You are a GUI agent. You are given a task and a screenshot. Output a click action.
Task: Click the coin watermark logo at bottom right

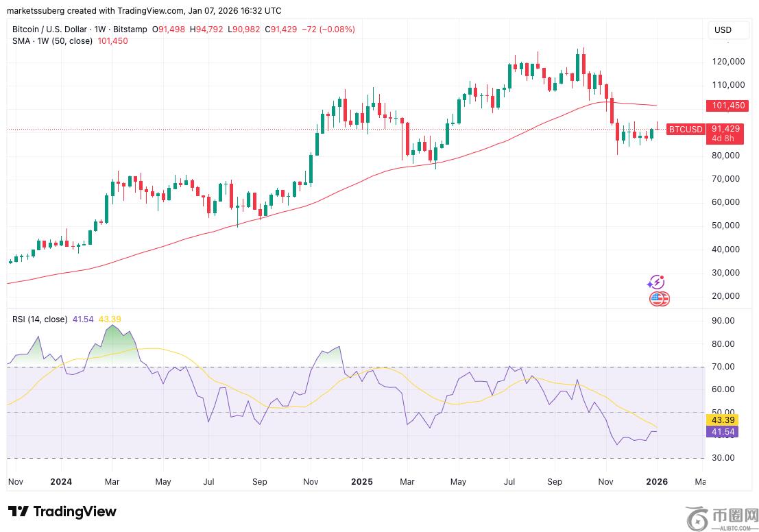pos(722,518)
